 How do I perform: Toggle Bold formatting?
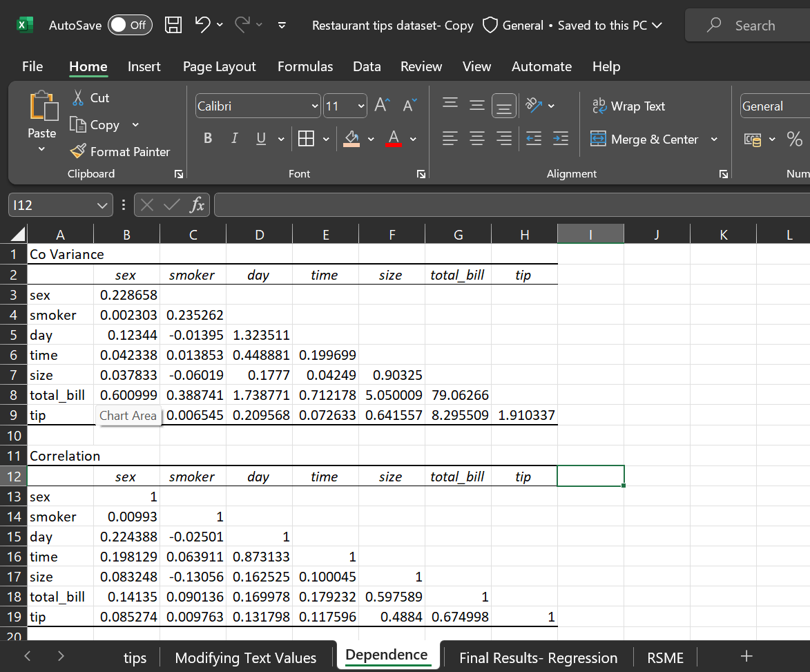(208, 139)
